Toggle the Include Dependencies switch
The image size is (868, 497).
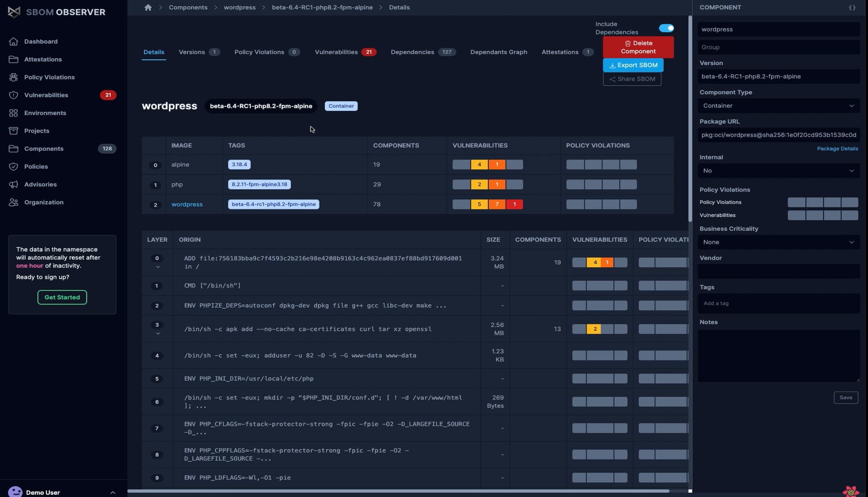[667, 28]
